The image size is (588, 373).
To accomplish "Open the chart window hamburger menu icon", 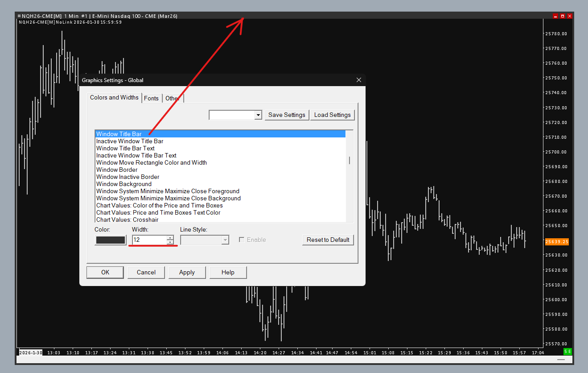I will 19,16.
